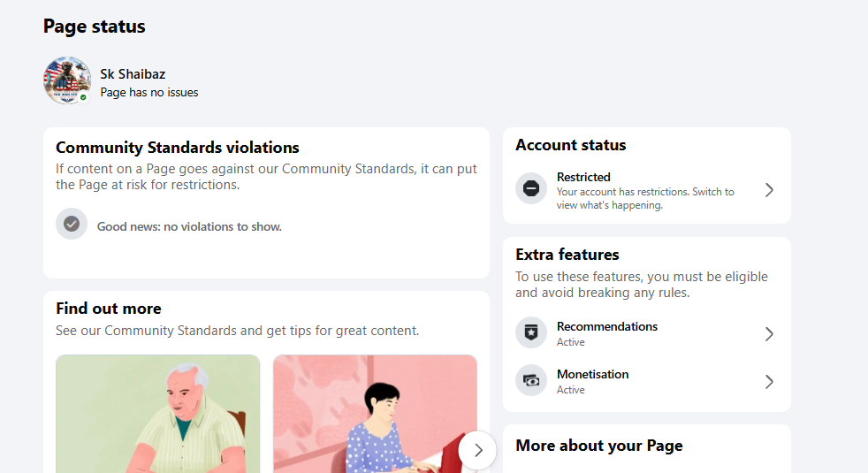The height and width of the screenshot is (473, 868).
Task: Click the Monetisation money icon
Action: pyautogui.click(x=531, y=380)
